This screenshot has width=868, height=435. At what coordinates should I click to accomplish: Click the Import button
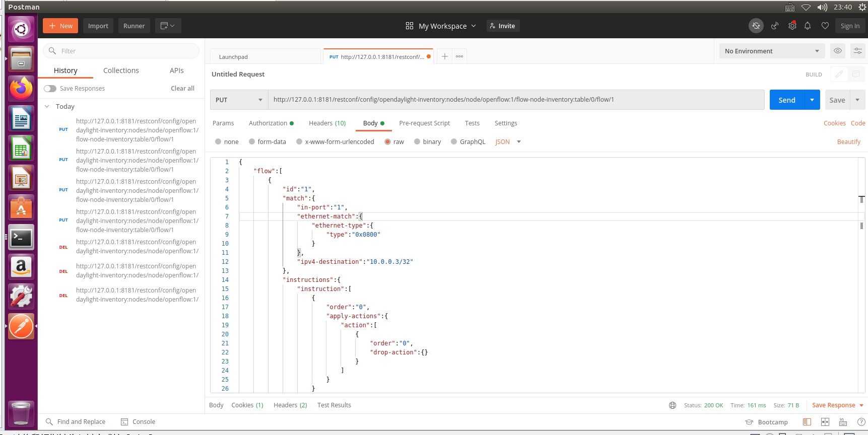(x=98, y=26)
